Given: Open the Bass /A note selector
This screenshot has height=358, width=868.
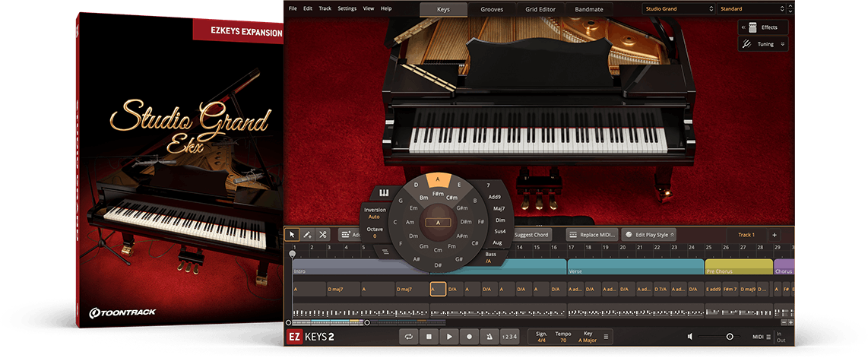Looking at the screenshot, I should tap(490, 258).
